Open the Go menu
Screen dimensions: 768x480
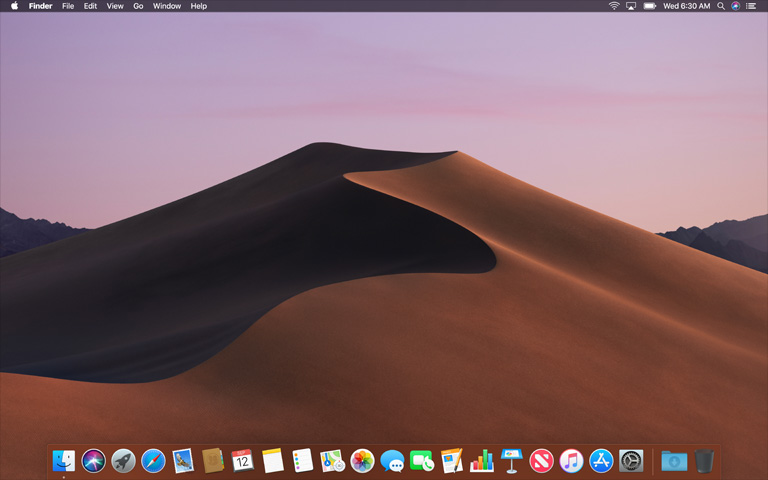click(138, 6)
